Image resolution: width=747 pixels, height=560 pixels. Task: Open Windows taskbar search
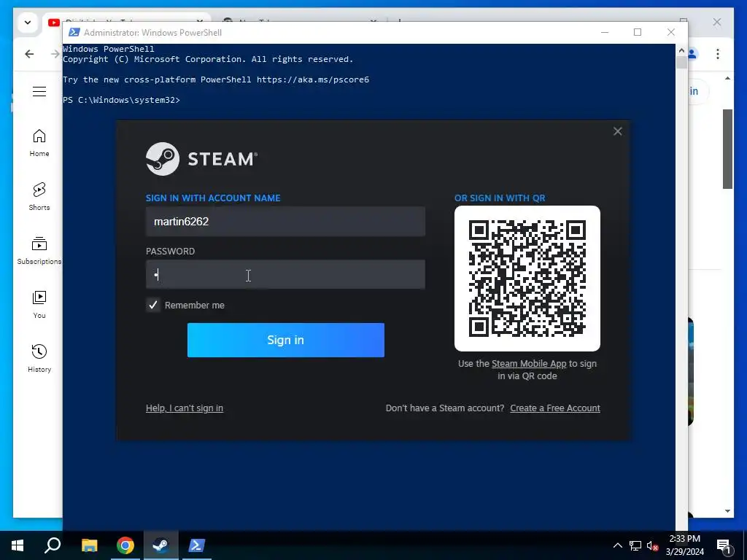click(53, 545)
